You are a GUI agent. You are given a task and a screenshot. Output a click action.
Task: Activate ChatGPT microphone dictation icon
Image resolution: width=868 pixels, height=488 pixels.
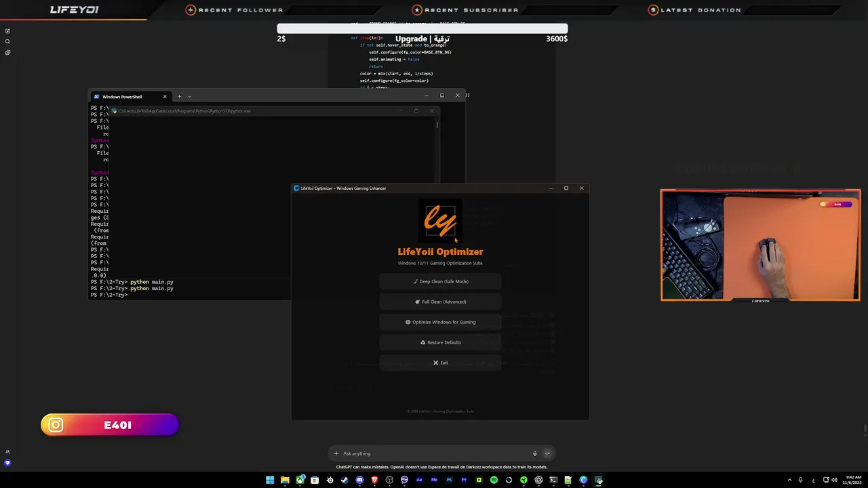pos(534,453)
